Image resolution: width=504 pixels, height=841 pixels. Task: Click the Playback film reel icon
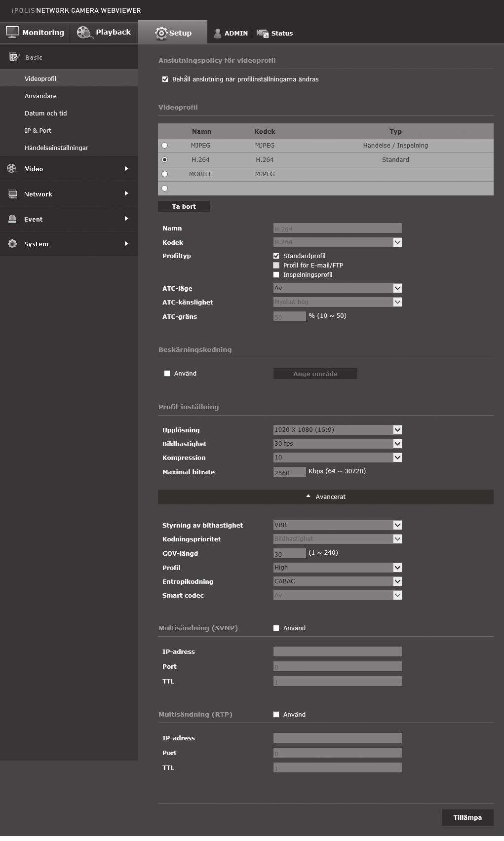pos(85,33)
